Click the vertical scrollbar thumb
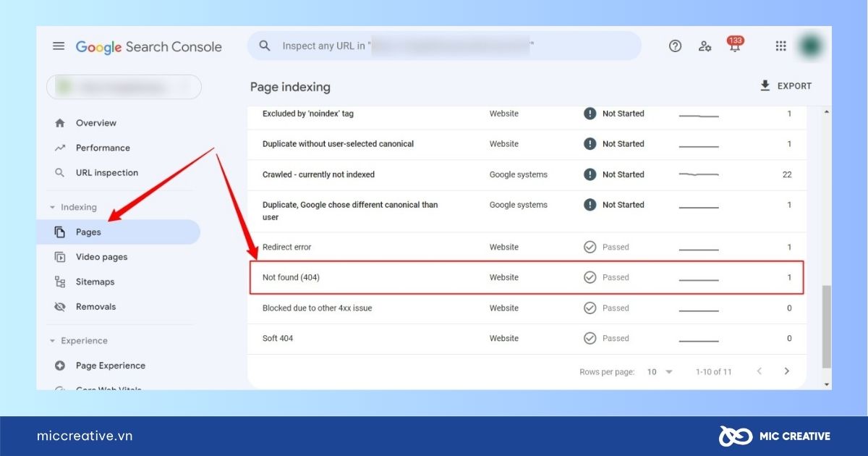868x456 pixels. tap(826, 326)
